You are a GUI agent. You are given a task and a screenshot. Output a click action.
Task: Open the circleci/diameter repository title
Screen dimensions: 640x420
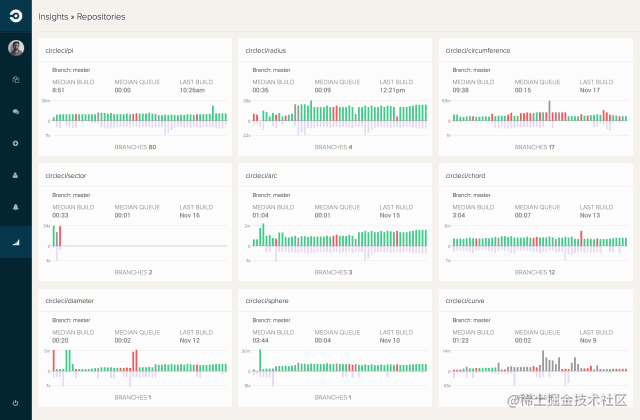[x=69, y=301]
